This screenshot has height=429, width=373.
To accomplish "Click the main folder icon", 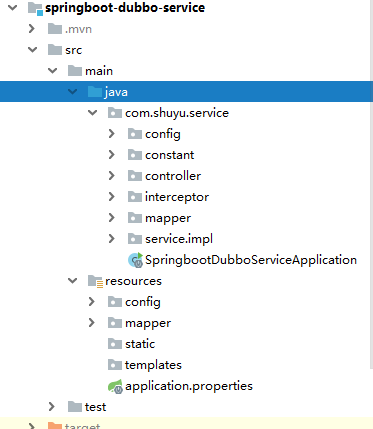I will (x=75, y=71).
